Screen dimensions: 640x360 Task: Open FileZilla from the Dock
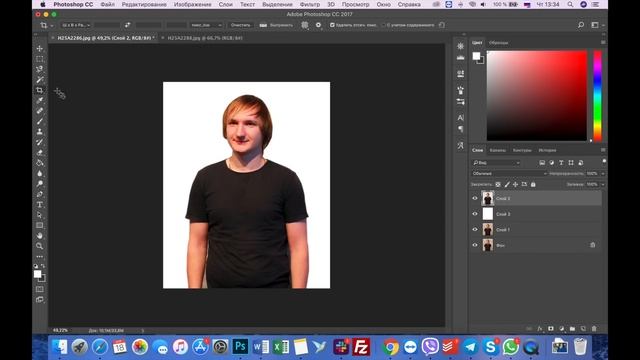point(361,347)
